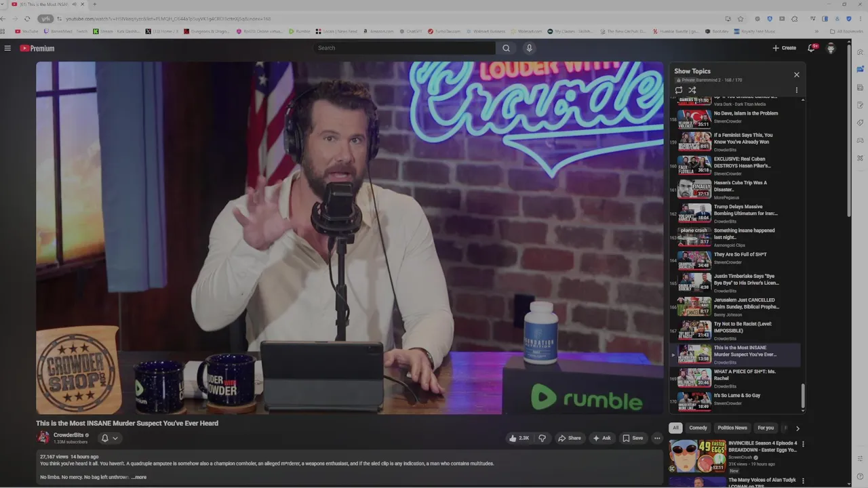The image size is (868, 488).
Task: Open 'Jerusalem Just CANCELLED Palm Sunday' video
Action: click(736, 308)
